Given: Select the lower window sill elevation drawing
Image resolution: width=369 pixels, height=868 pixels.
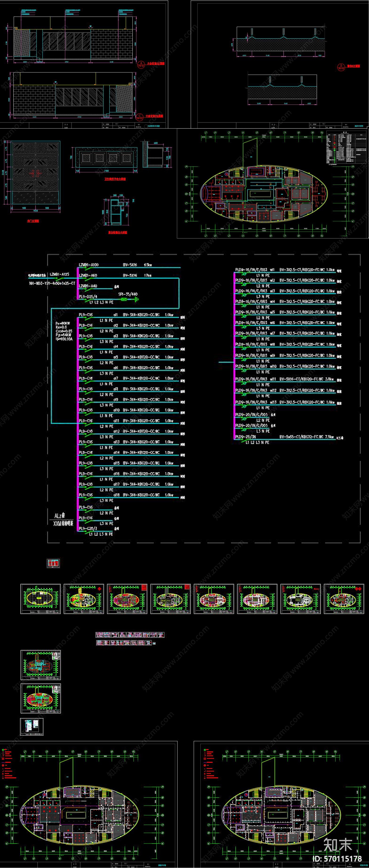Looking at the screenshot, I should point(282,87).
